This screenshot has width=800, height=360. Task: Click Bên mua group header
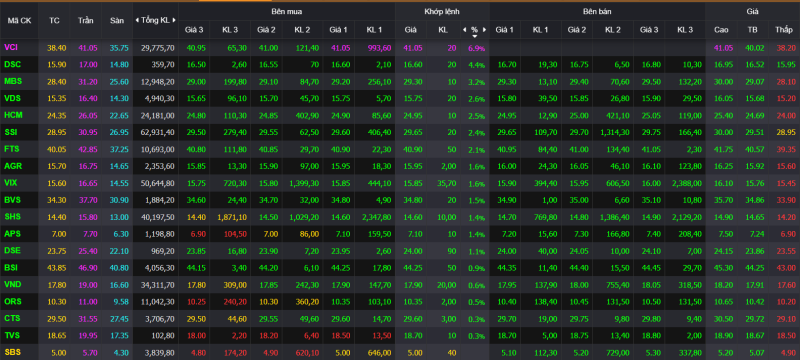pyautogui.click(x=286, y=11)
